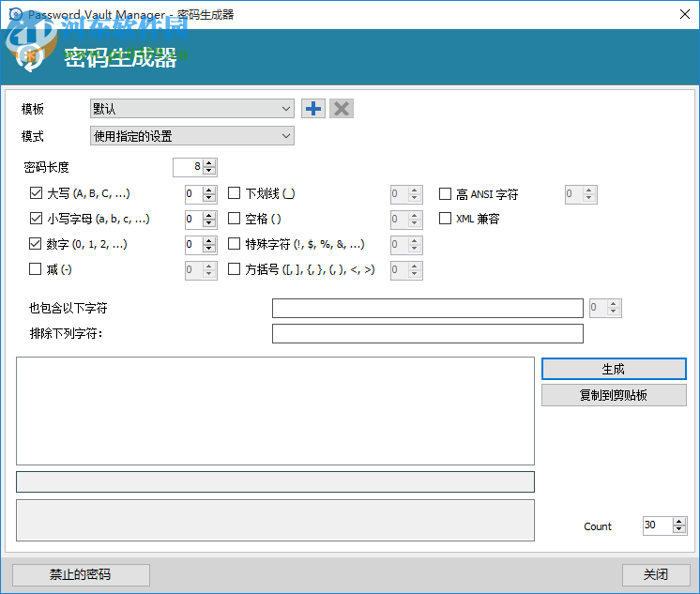Click the gray bottom information box

[275, 520]
